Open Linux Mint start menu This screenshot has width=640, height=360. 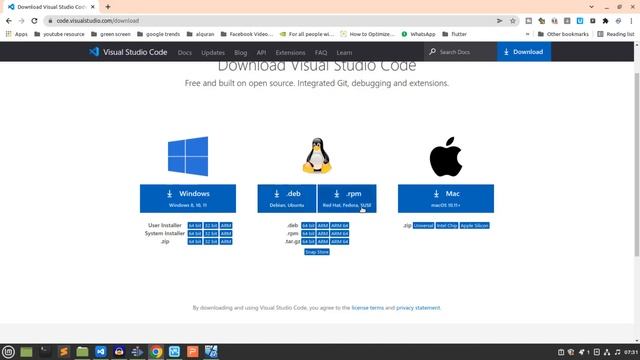point(8,351)
